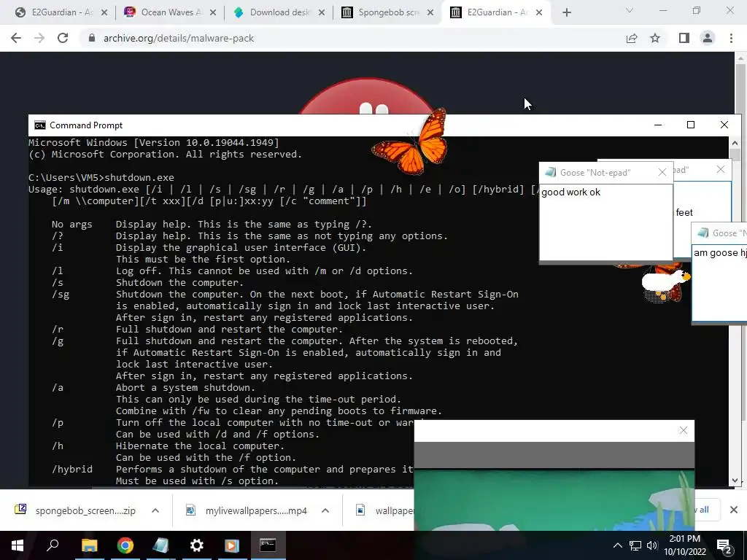Open a new browser tab

(566, 12)
